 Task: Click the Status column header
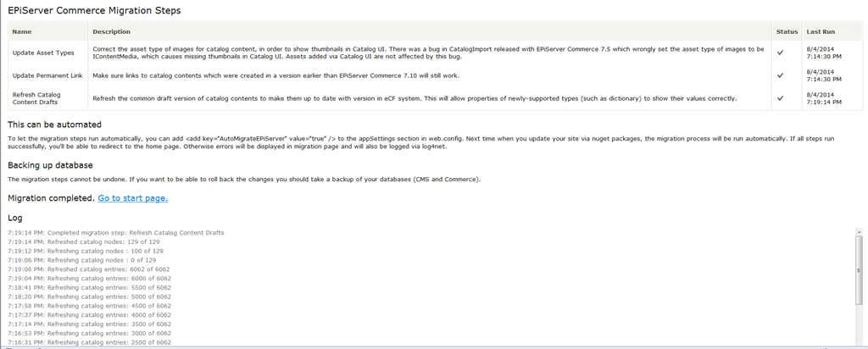click(x=786, y=31)
